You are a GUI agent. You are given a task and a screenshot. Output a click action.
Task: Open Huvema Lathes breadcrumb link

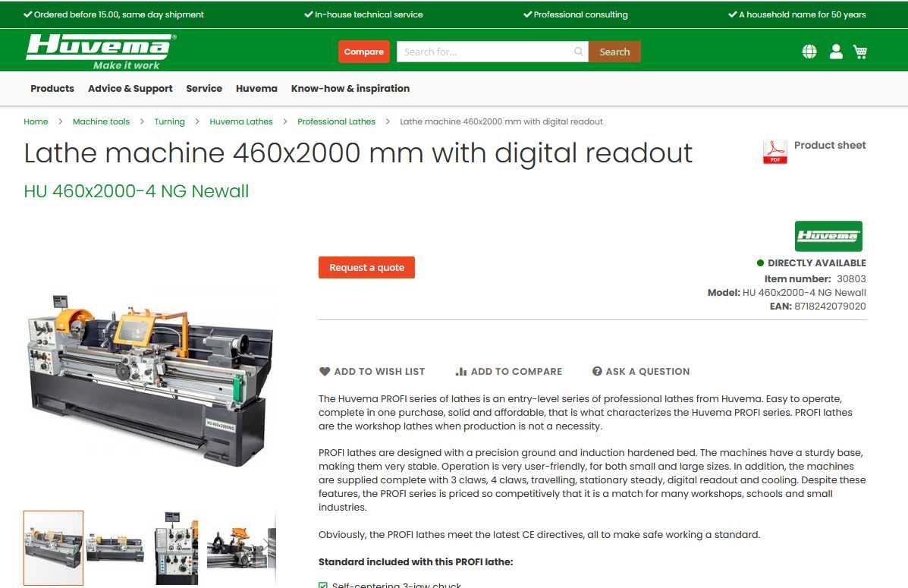coord(241,121)
